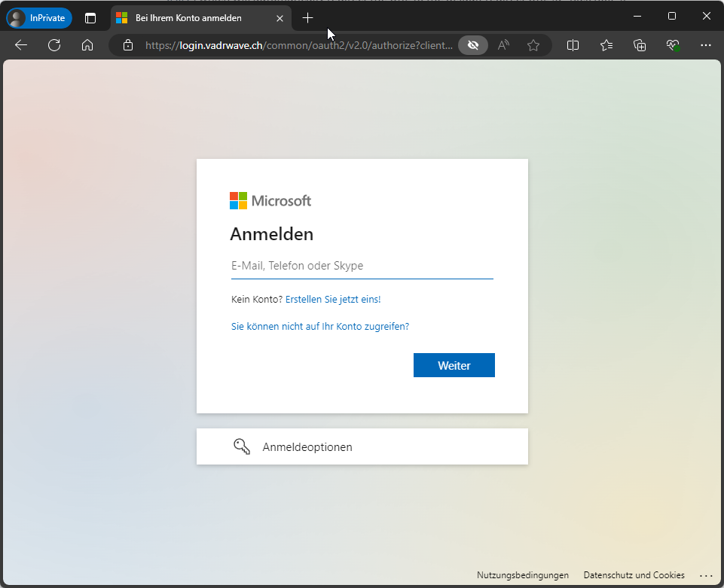This screenshot has height=588, width=724.
Task: Click the Weiter button
Action: [454, 365]
